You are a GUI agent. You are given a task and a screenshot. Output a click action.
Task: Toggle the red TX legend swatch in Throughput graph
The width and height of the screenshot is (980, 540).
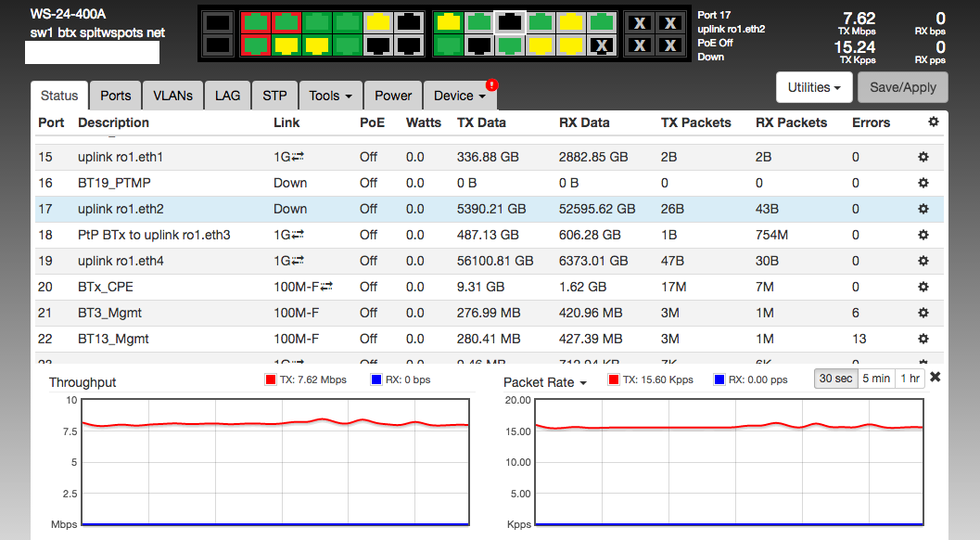[x=271, y=379]
